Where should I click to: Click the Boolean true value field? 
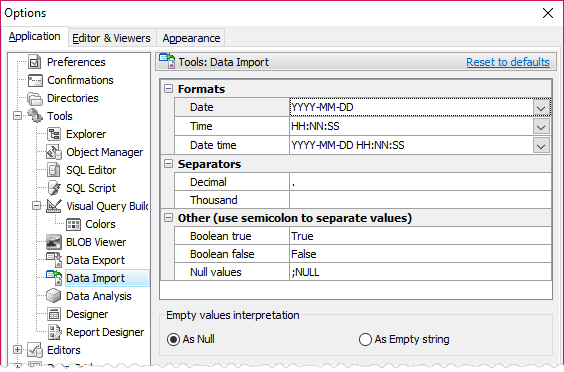click(x=420, y=236)
